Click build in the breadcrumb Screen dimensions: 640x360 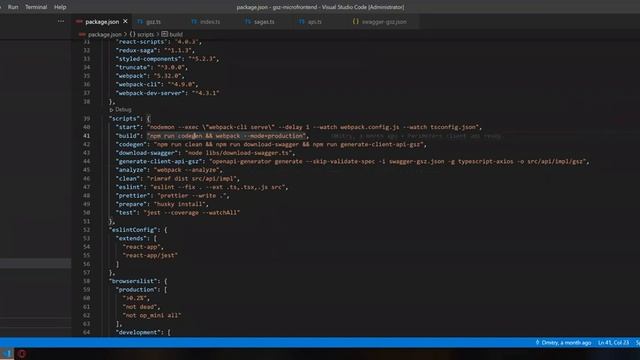(176, 34)
